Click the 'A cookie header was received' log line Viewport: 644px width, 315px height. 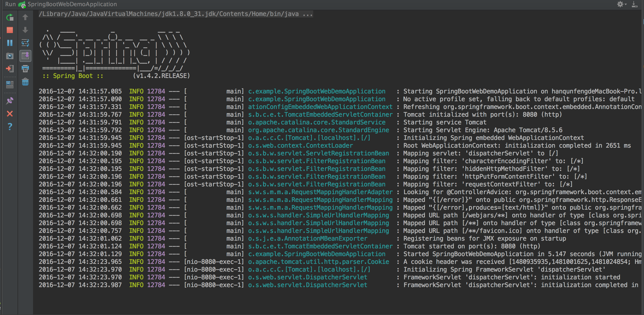click(x=522, y=262)
